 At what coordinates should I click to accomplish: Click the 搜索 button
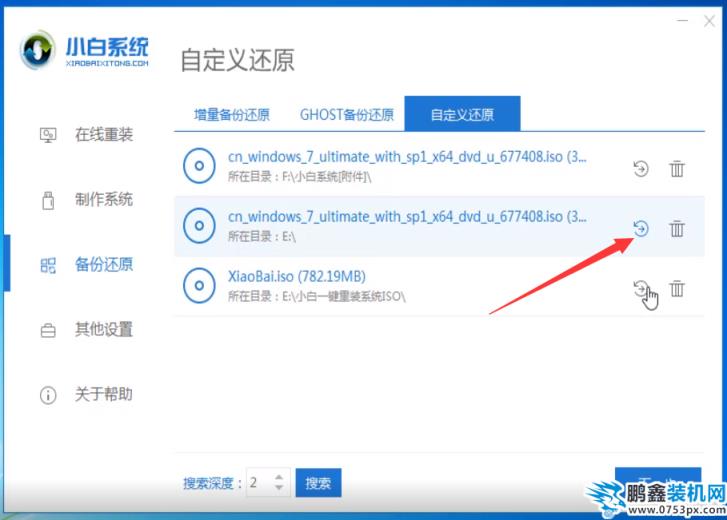pyautogui.click(x=319, y=483)
